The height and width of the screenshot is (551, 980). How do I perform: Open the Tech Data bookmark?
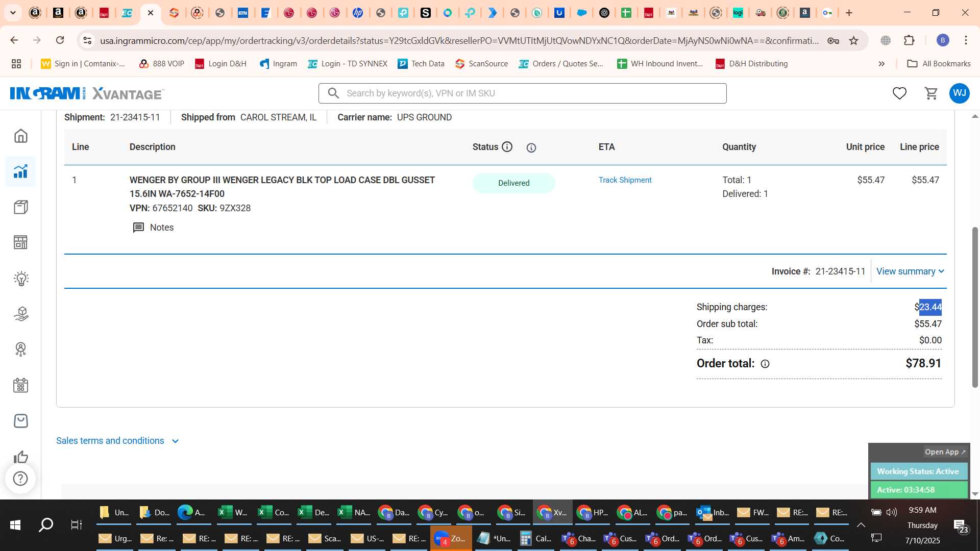(x=421, y=64)
